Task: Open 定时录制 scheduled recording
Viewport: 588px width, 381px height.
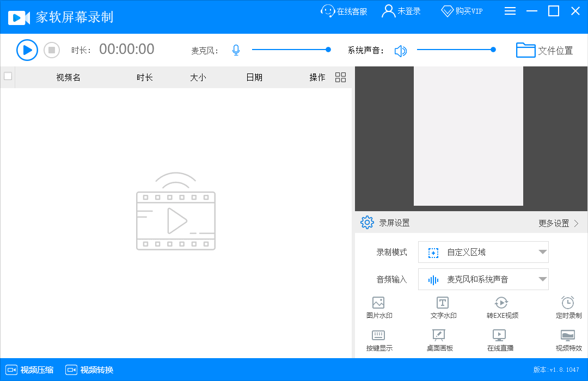Action: [x=568, y=308]
